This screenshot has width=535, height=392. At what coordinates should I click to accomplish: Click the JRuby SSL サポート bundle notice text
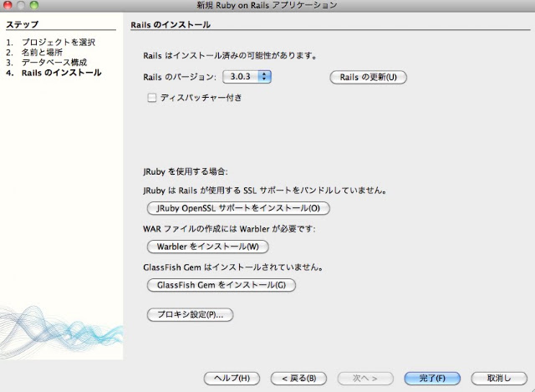tap(265, 191)
